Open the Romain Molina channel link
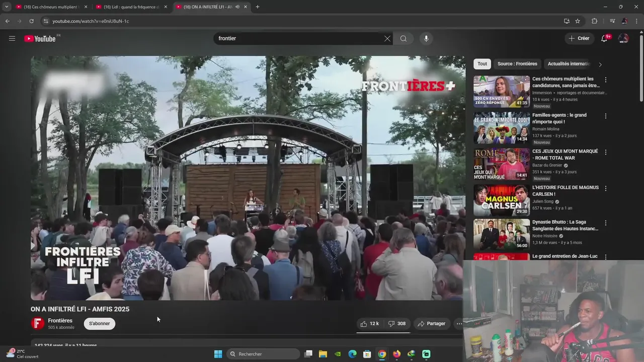644x362 pixels. click(546, 129)
